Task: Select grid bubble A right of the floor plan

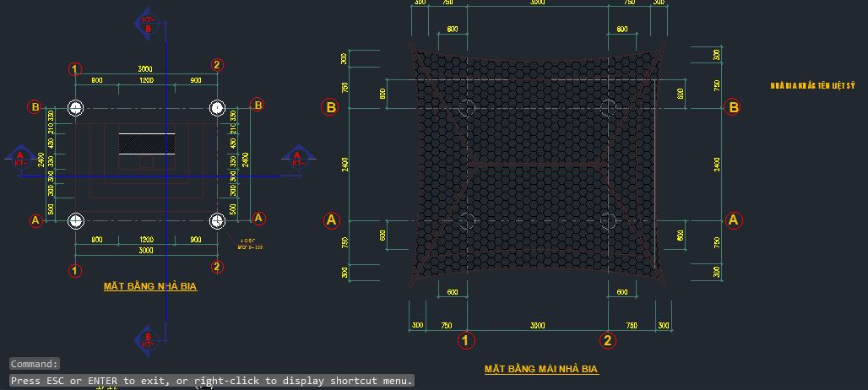Action: point(258,218)
